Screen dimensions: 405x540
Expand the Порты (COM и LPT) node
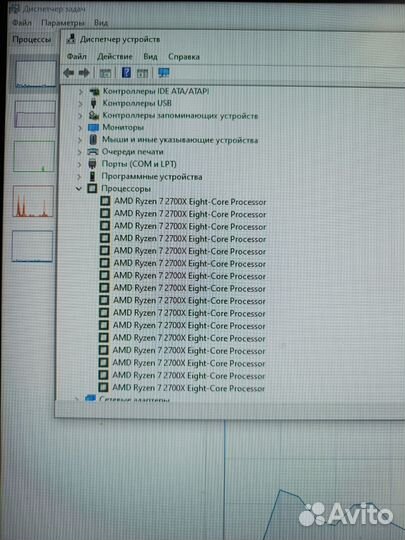click(79, 164)
